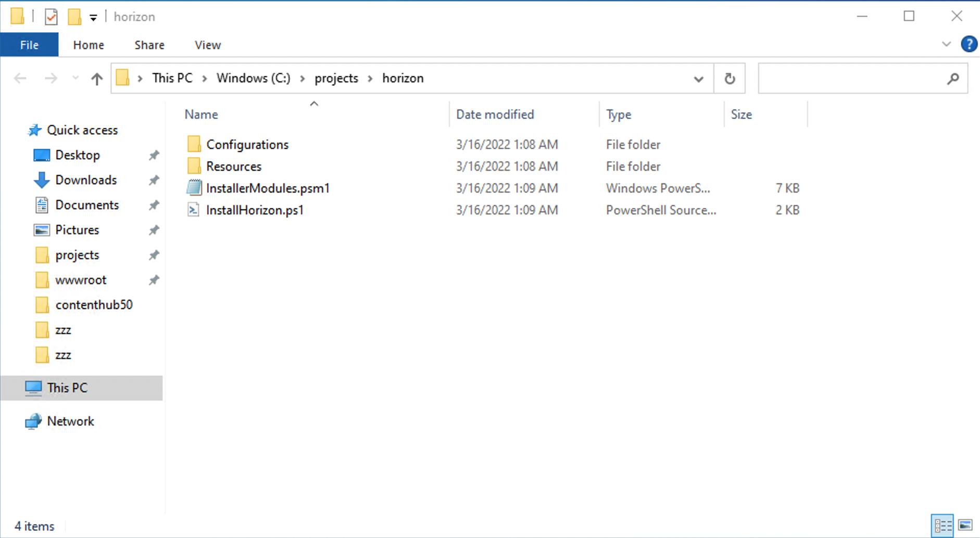Switch to the Share ribbon tab
The image size is (980, 538).
(149, 45)
